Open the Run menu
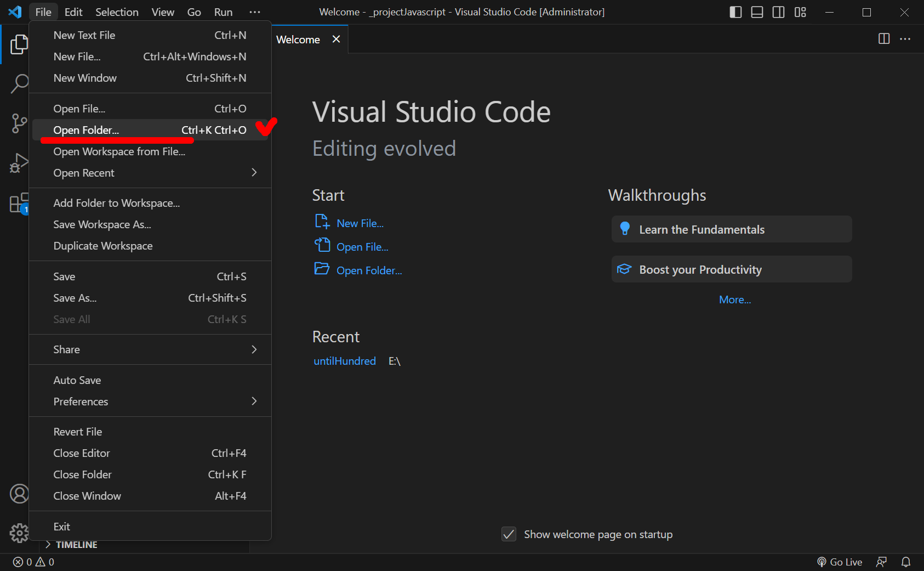Screen dimensions: 924x571 pos(223,12)
